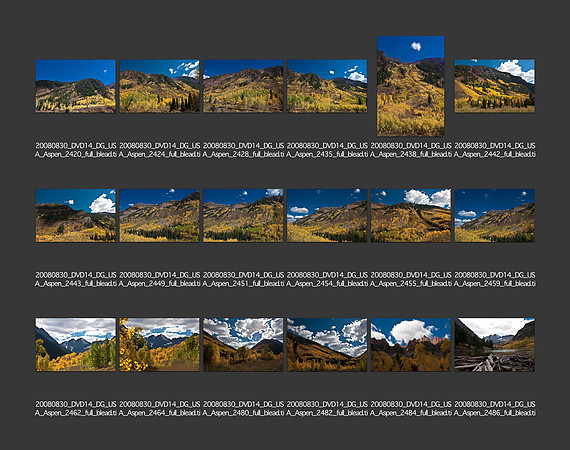Select thumbnail of Aspen_2424 photo
Screen dimensions: 570x450
tap(160, 86)
